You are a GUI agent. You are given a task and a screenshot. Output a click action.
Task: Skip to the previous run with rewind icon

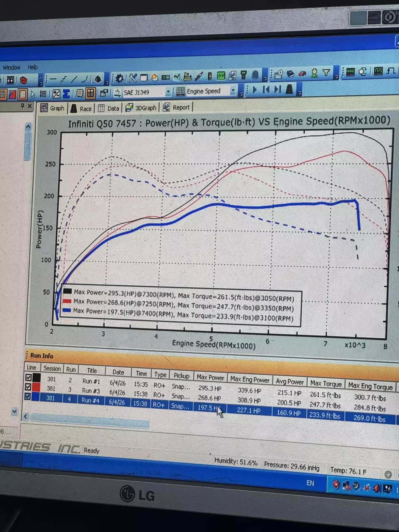266,89
